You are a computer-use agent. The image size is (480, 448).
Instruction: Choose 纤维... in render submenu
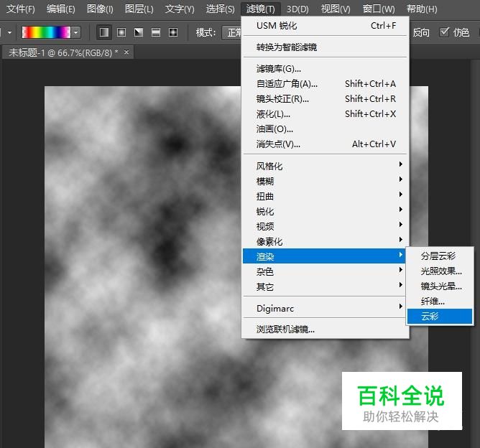440,302
